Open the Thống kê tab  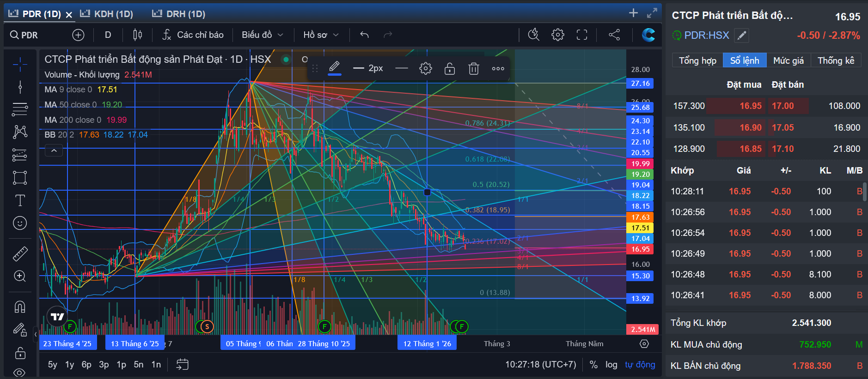pos(836,60)
